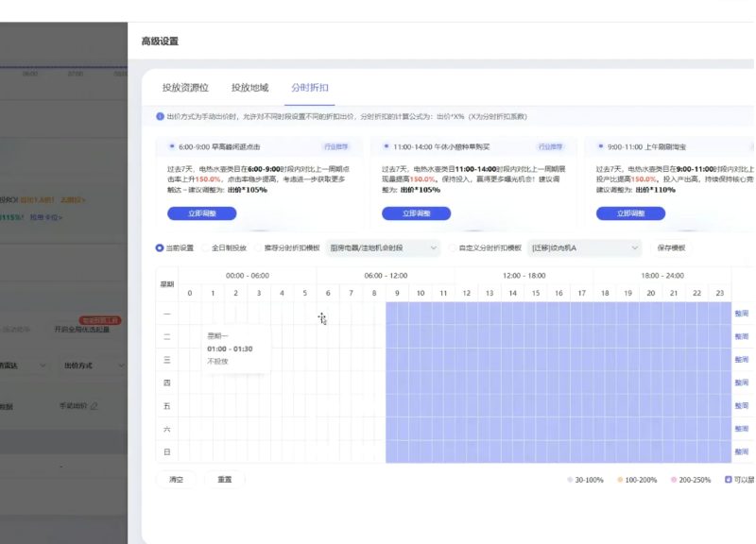The width and height of the screenshot is (756, 544).
Task: Click 整周 link for the 星期四 row
Action: tap(742, 382)
